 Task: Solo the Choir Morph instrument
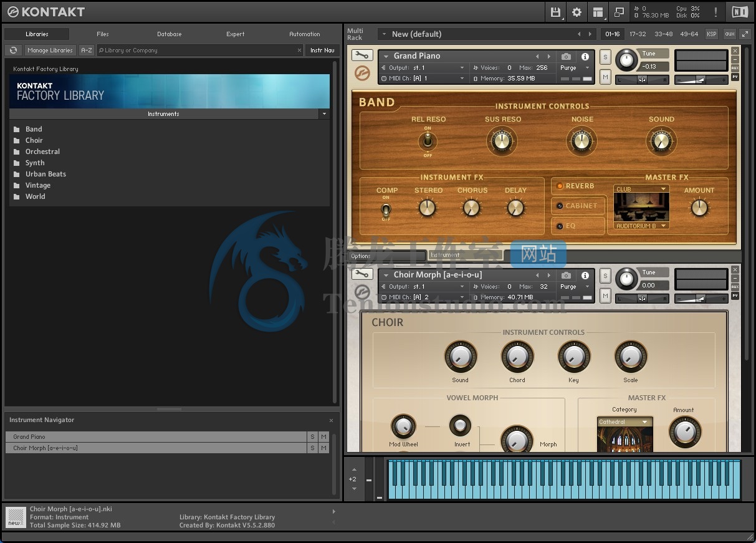click(x=605, y=276)
